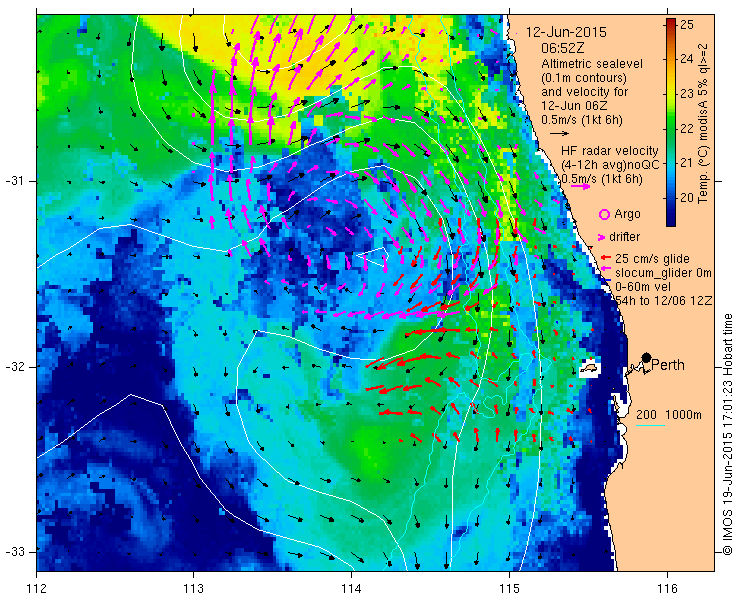Click the 'Argo' legend label
Image resolution: width=740 pixels, height=600 pixels.
tap(627, 214)
